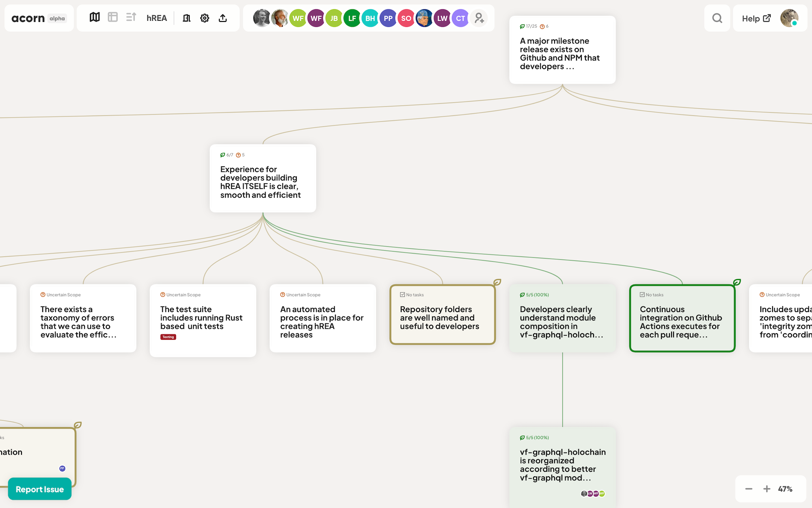This screenshot has height=508, width=812.
Task: Open project settings gear icon
Action: (205, 18)
